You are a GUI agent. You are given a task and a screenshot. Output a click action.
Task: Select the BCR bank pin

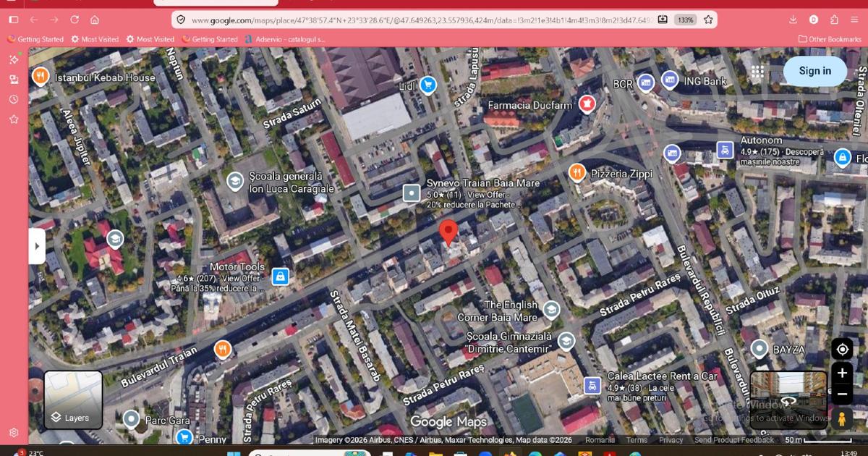[645, 83]
